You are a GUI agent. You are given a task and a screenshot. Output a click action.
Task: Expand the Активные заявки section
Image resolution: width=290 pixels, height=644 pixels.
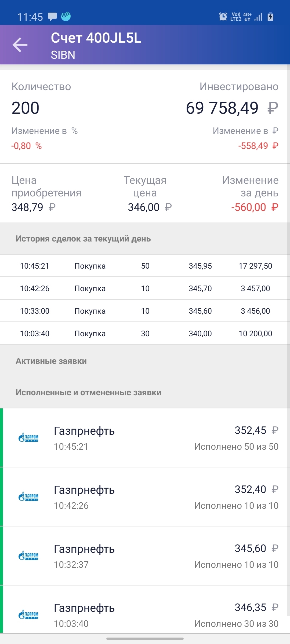[51, 361]
